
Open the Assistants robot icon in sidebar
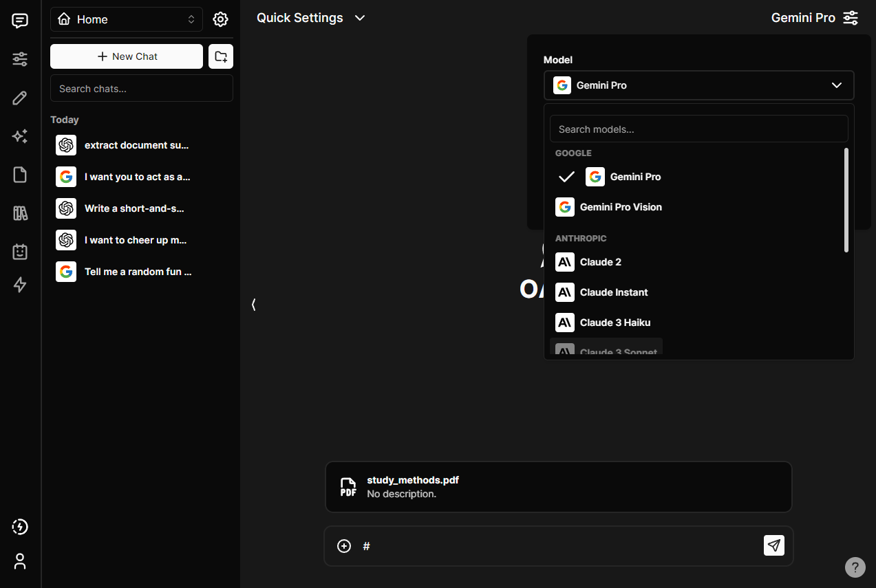20,252
